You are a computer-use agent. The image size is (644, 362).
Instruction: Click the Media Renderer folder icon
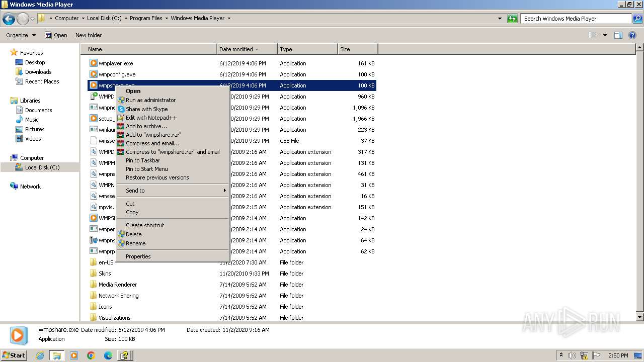click(x=93, y=285)
